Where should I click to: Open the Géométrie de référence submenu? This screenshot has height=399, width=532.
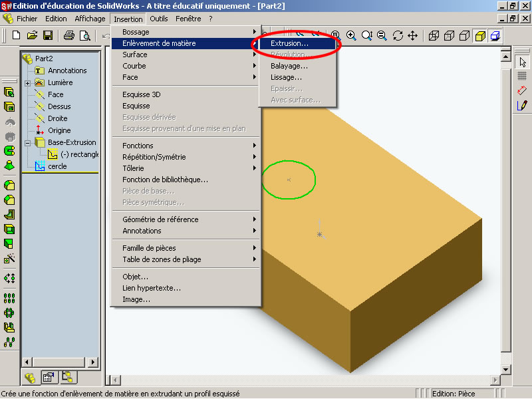tap(186, 219)
